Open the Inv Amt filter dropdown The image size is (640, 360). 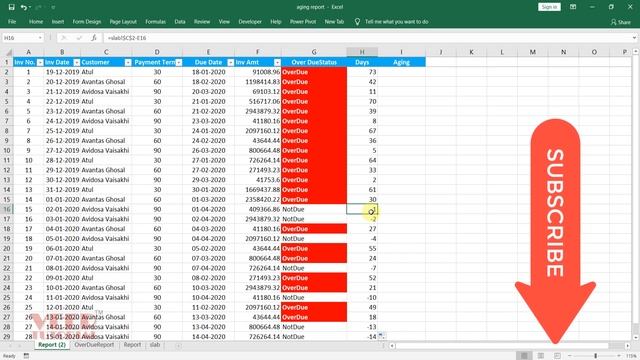pos(278,62)
